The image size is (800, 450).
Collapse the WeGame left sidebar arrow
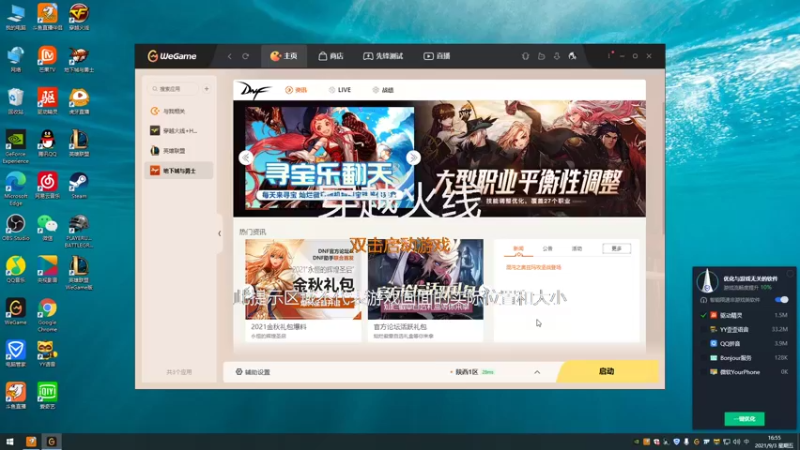(x=219, y=234)
